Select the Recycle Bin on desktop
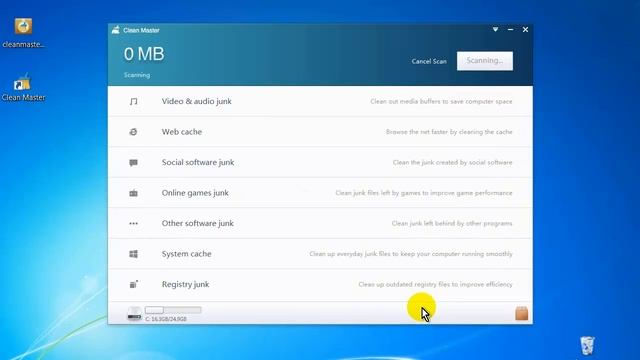 click(587, 345)
